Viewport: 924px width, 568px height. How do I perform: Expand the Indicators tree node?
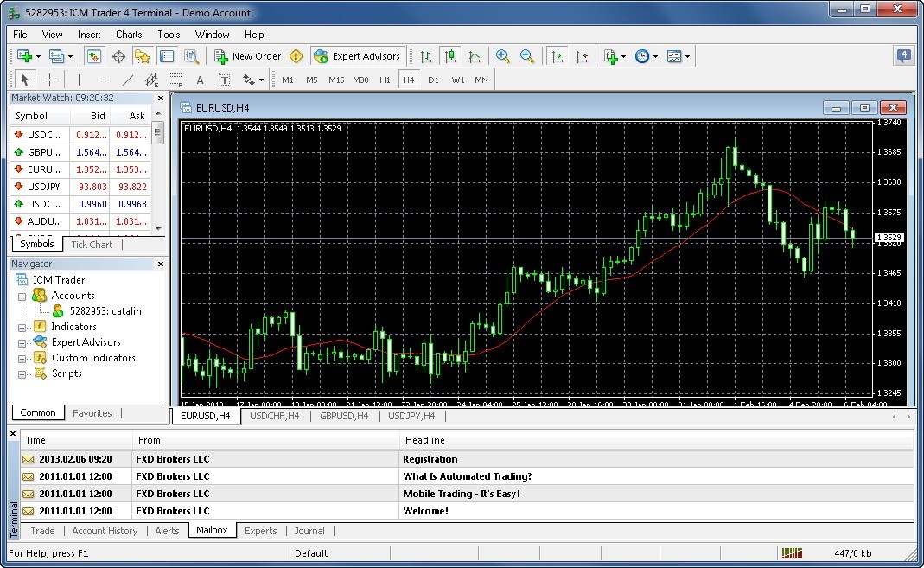click(x=22, y=327)
